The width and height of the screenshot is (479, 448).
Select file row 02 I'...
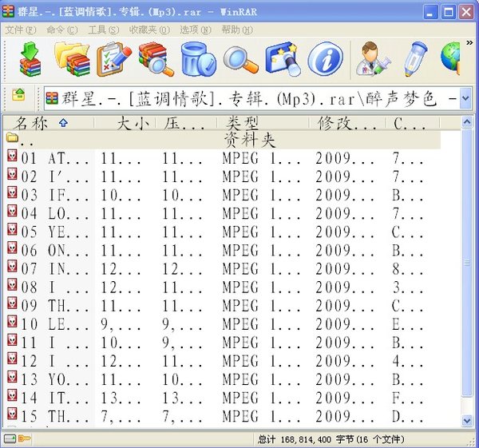click(223, 176)
